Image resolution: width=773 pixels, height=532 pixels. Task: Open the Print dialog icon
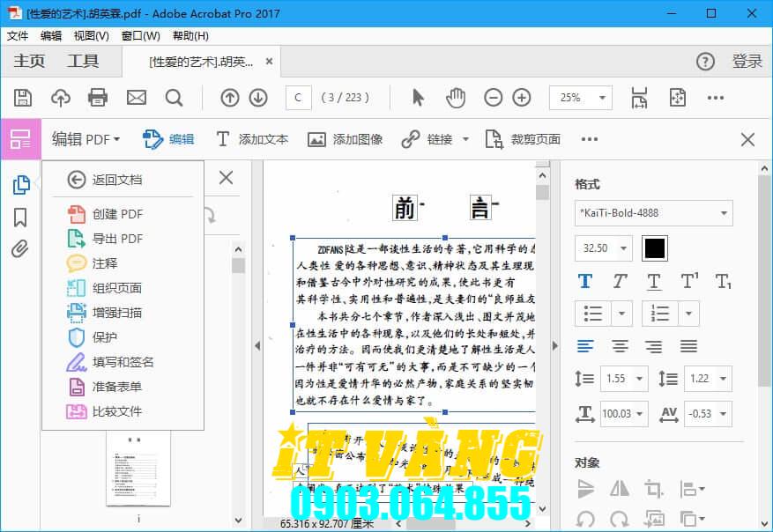97,98
